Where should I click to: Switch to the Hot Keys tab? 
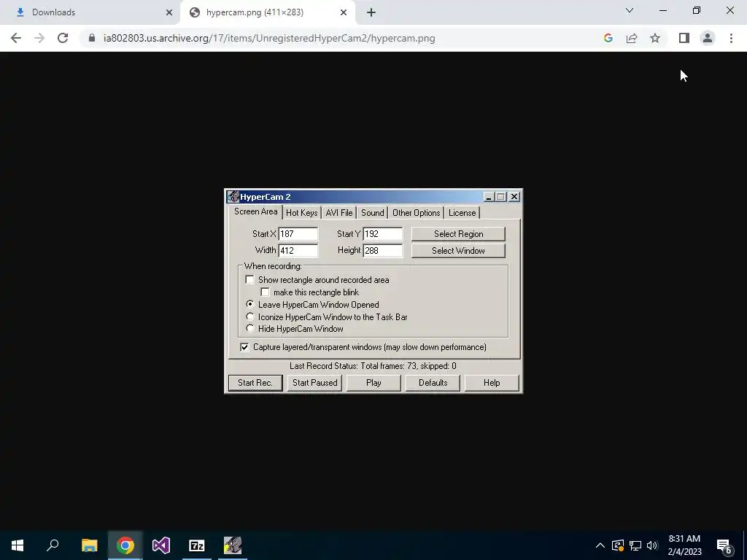[301, 213]
